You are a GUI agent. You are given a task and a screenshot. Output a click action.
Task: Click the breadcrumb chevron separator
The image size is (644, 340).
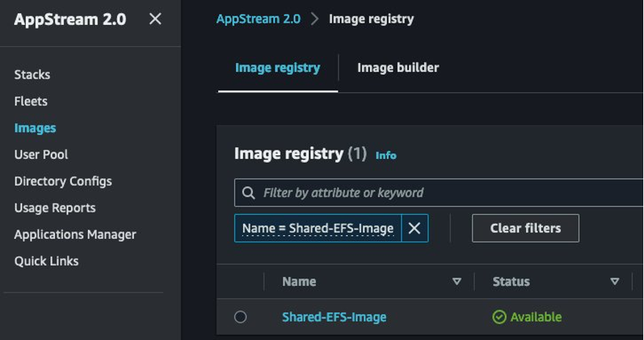click(x=314, y=19)
